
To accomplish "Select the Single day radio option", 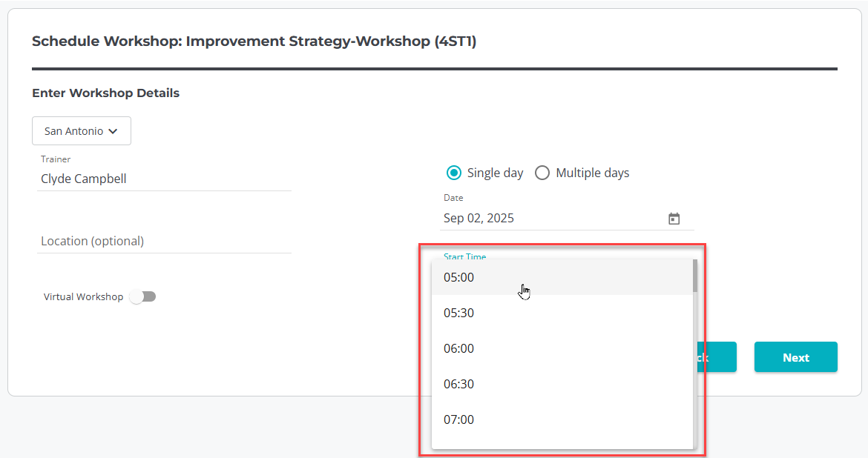I will click(454, 173).
